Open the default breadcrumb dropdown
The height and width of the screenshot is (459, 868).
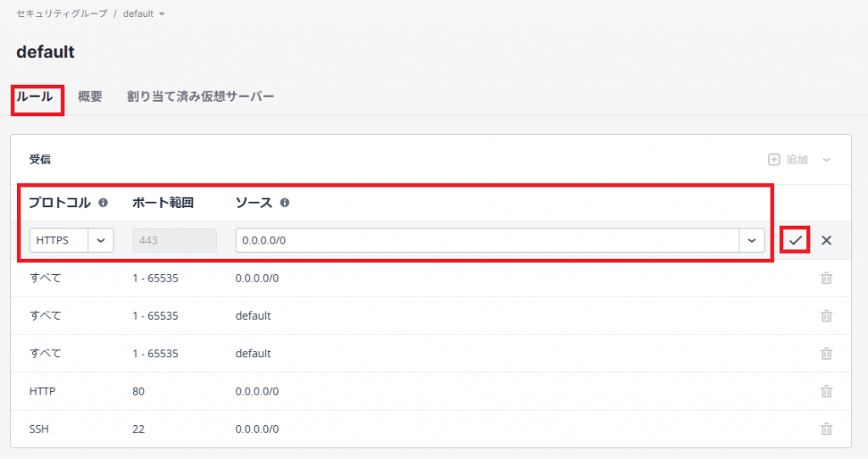coord(161,14)
